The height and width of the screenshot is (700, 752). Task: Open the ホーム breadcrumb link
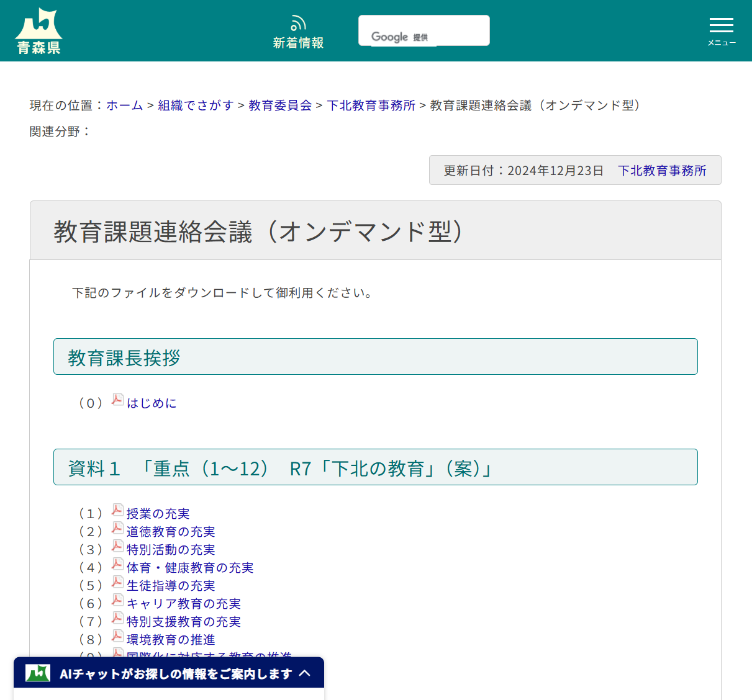tap(124, 105)
